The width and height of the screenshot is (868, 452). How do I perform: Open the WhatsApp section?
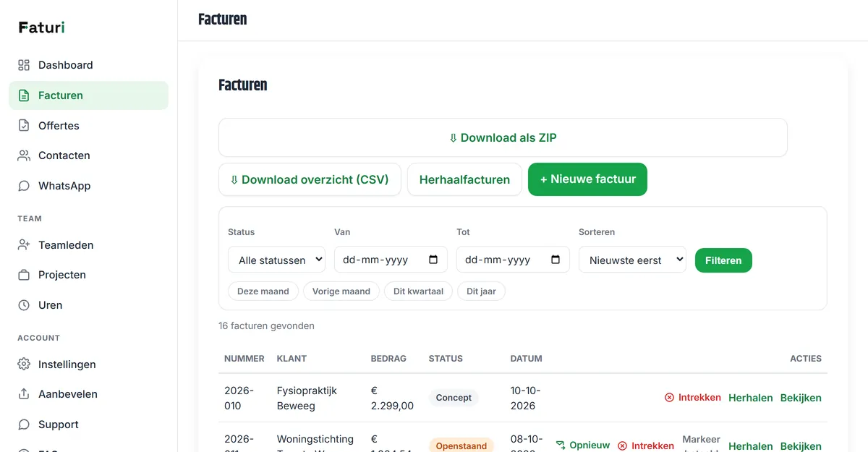[x=88, y=186]
